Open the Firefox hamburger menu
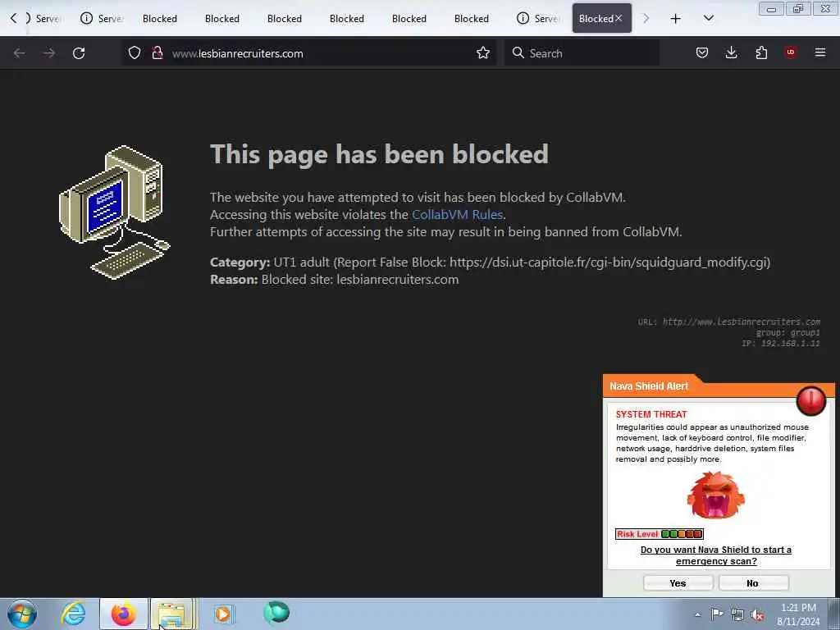840x630 pixels. click(819, 52)
